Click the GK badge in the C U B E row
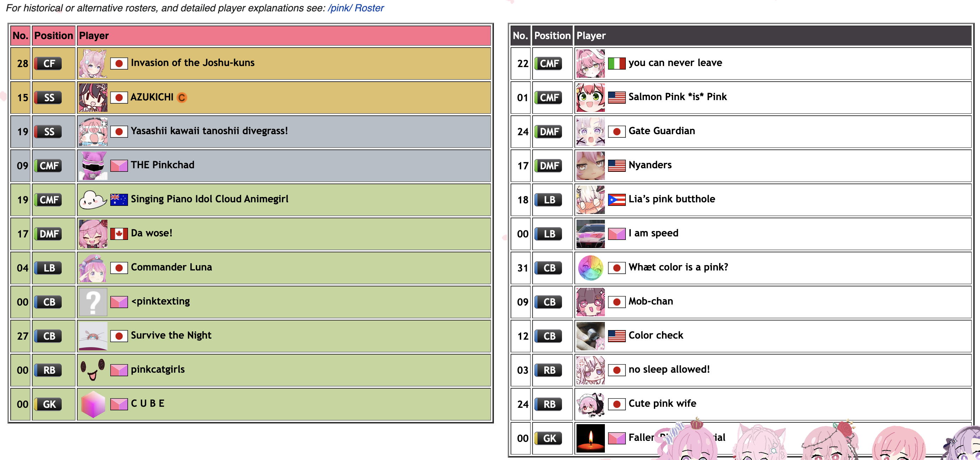The height and width of the screenshot is (460, 980). [48, 404]
